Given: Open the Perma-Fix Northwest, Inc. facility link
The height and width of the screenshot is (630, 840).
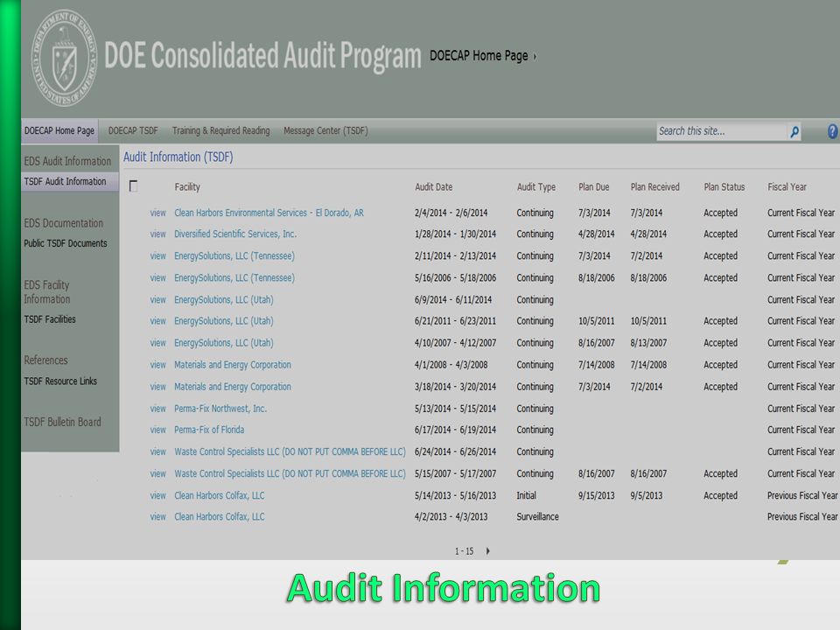Looking at the screenshot, I should point(220,409).
